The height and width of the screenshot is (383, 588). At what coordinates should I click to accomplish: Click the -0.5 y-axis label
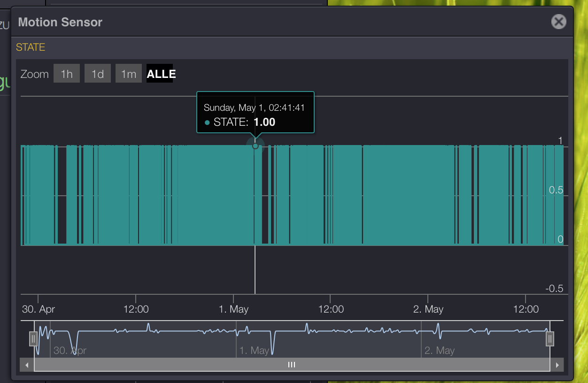click(x=554, y=289)
